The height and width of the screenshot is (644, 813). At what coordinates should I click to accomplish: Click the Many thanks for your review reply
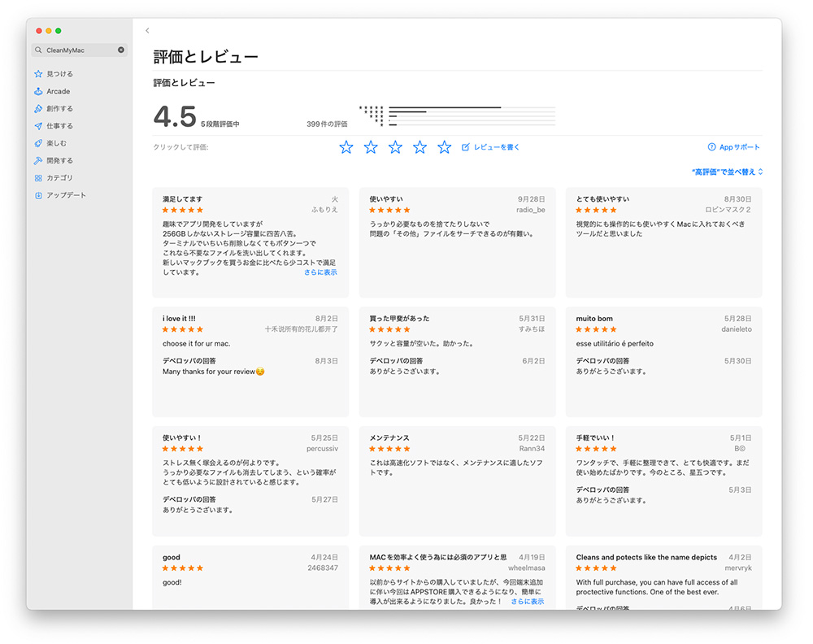(x=214, y=372)
